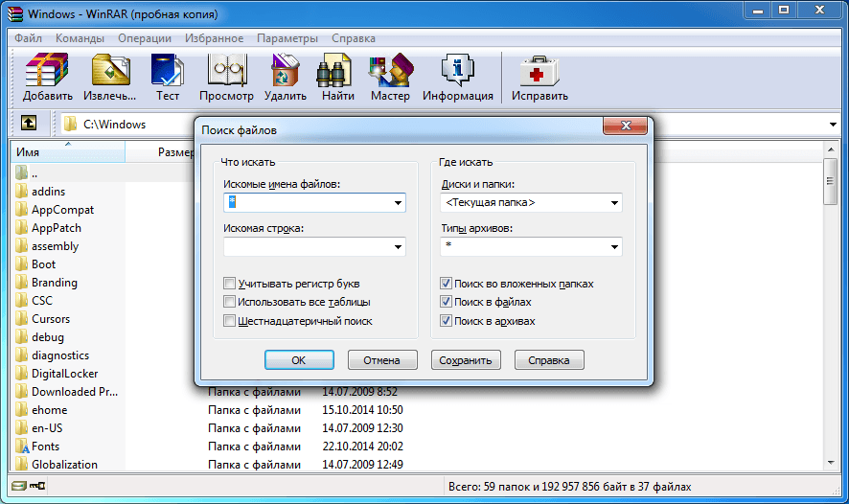Open Типы архивов dropdown
The height and width of the screenshot is (504, 849).
click(614, 247)
